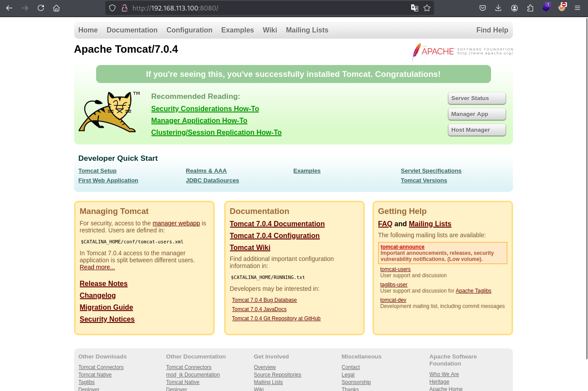Viewport: 588px width, 391px height.
Task: Go to the browser Home icon
Action: pyautogui.click(x=56, y=8)
